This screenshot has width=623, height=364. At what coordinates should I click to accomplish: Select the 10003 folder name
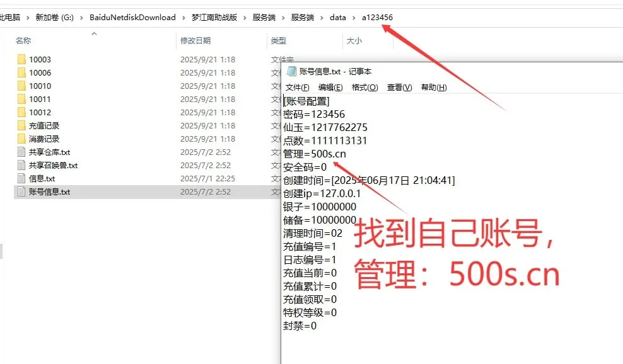[x=40, y=60]
